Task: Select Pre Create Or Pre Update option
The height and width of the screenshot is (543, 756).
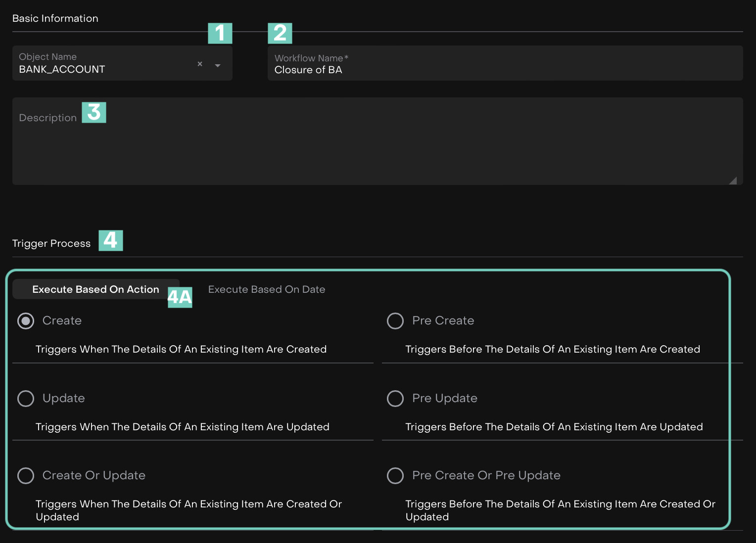Action: tap(395, 476)
